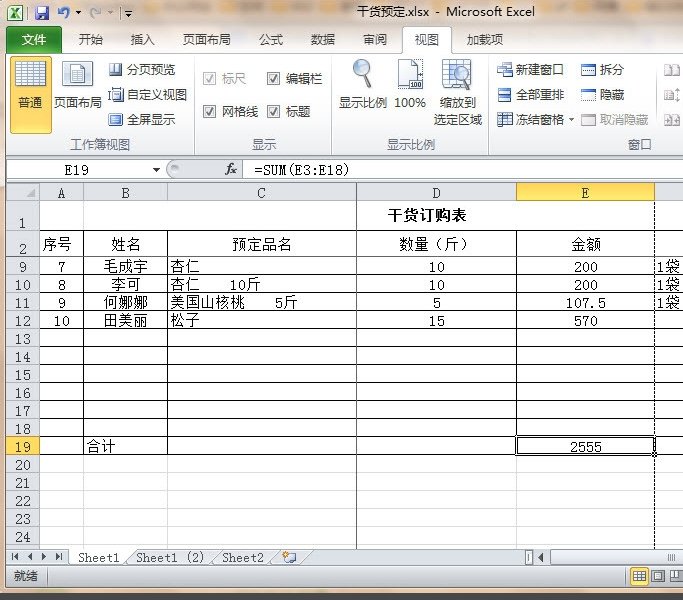Click the formula bar with =SUM(E3:E18)
Image resolution: width=683 pixels, height=600 pixels.
tap(463, 170)
